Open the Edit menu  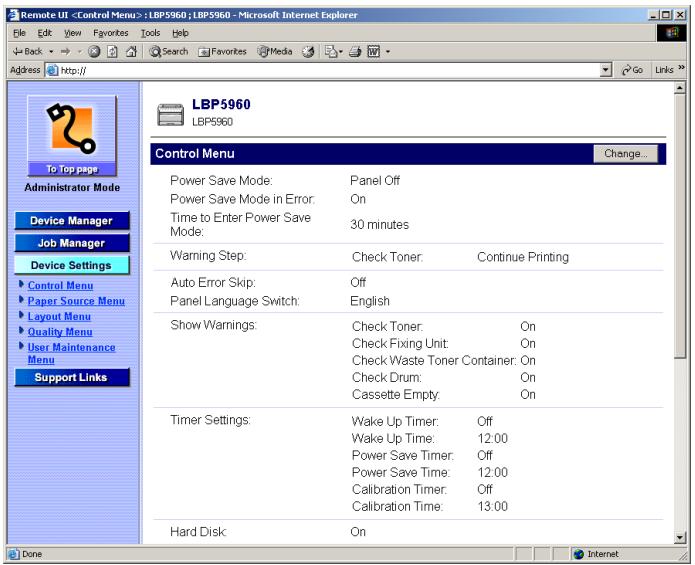(x=44, y=33)
